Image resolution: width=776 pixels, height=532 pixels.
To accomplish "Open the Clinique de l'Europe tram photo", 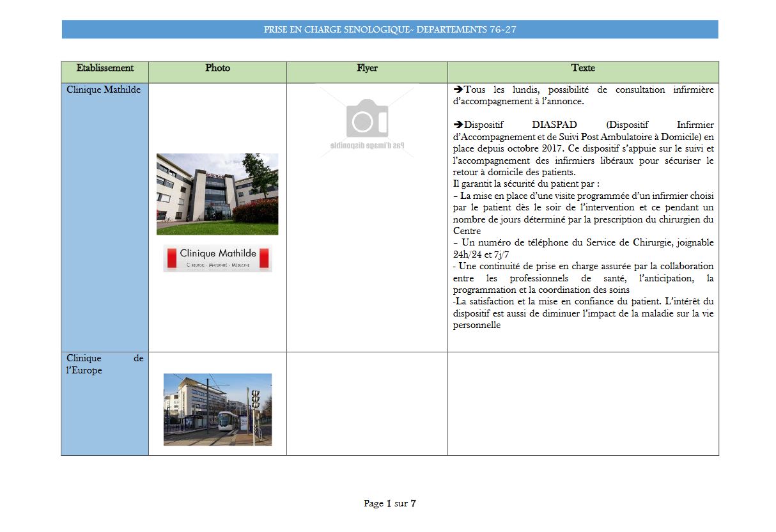I will 217,410.
